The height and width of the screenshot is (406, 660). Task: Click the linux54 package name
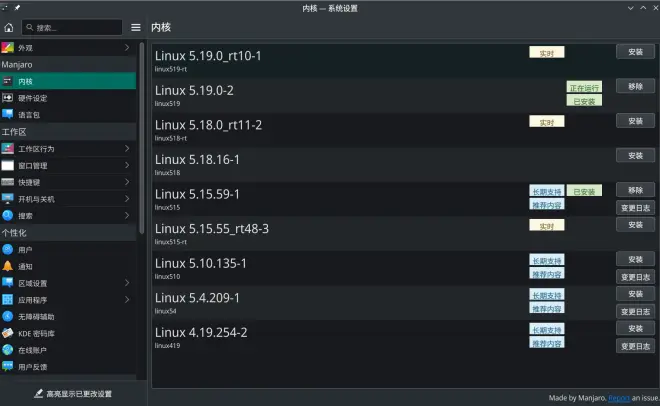[165, 311]
